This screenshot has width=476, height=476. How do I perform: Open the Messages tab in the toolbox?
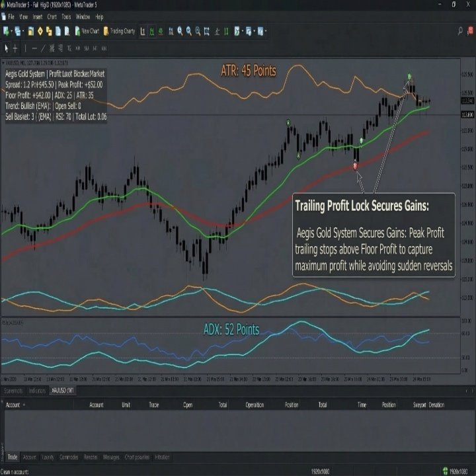(x=111, y=457)
